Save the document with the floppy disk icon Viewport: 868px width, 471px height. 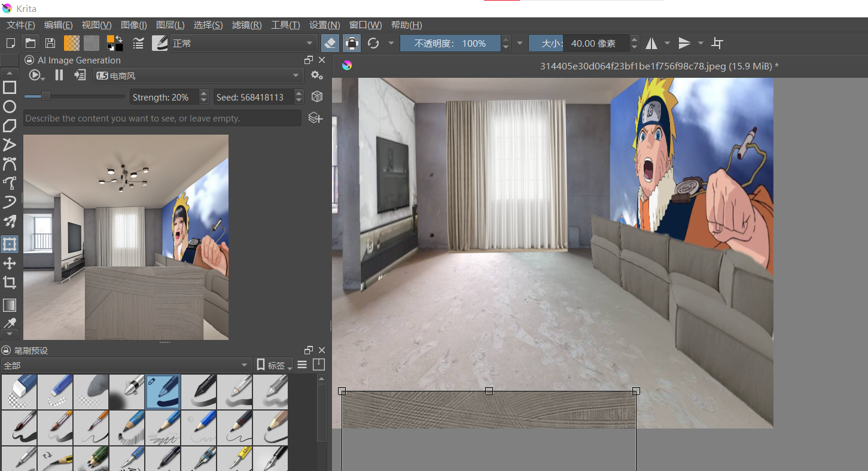[x=51, y=43]
